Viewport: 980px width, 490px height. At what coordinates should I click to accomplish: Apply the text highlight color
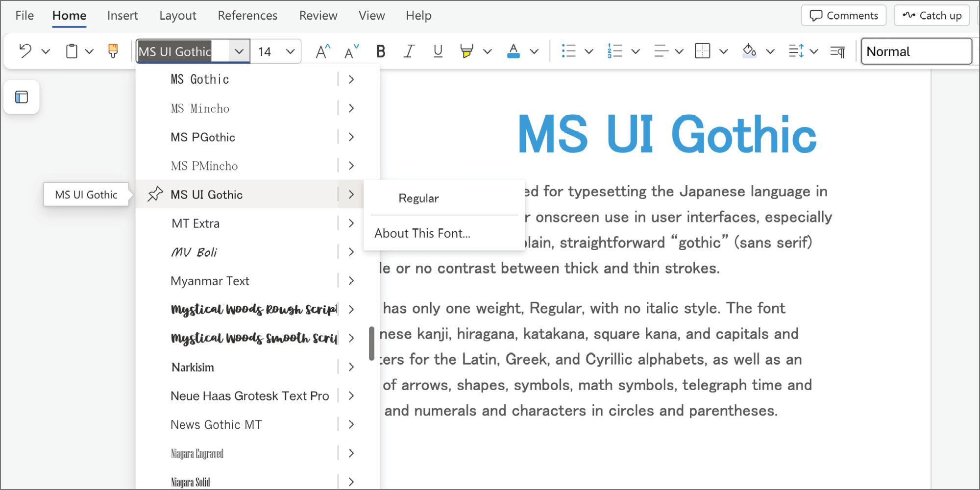click(466, 51)
